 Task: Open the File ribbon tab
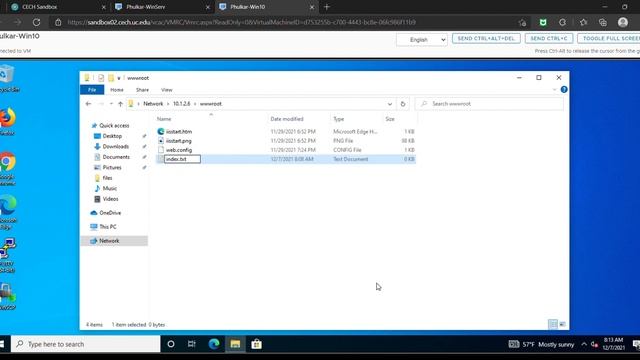point(92,90)
